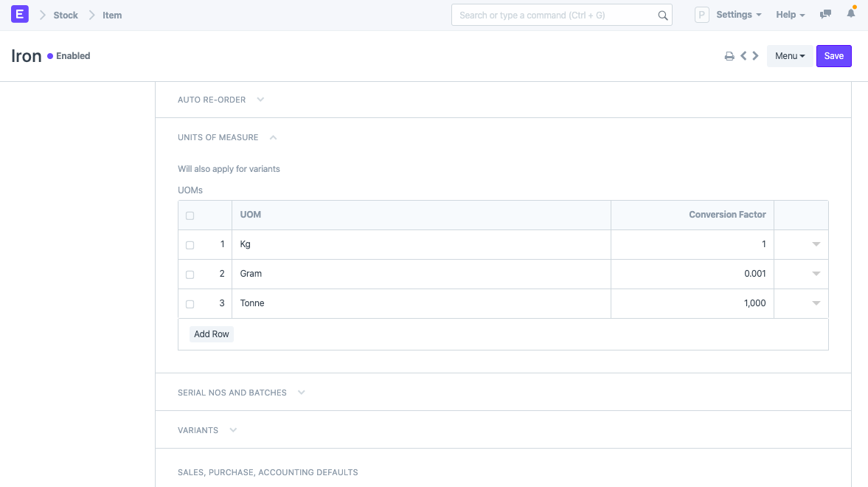The height and width of the screenshot is (487, 868).
Task: Click the Gram UOM cell
Action: 421,274
